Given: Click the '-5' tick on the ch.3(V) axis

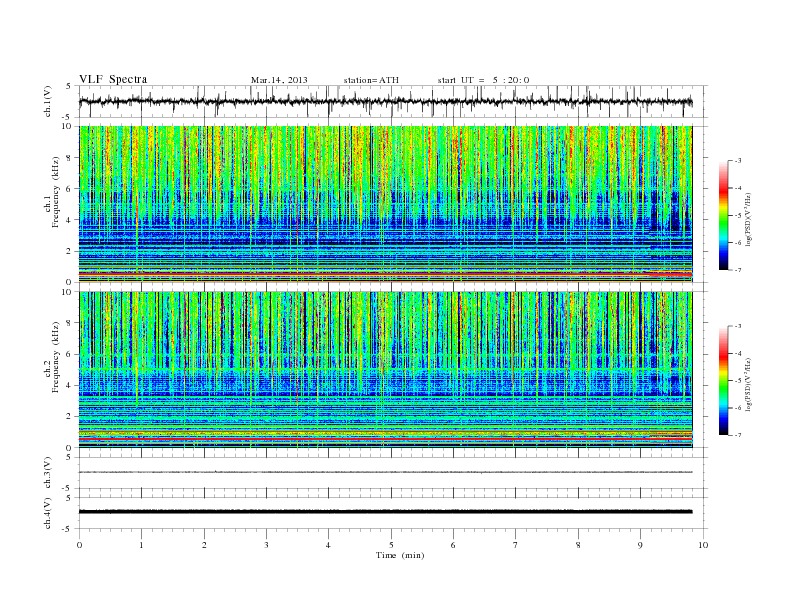Looking at the screenshot, I should (x=68, y=489).
